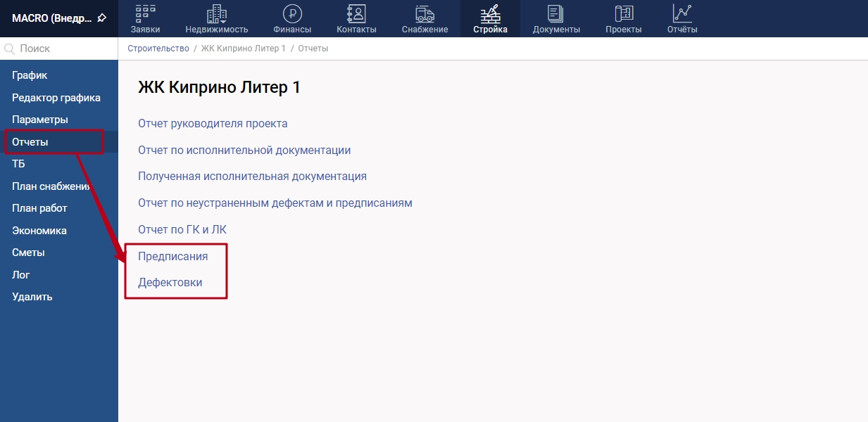Select Сметы in the sidebar
The height and width of the screenshot is (422, 868).
point(28,252)
